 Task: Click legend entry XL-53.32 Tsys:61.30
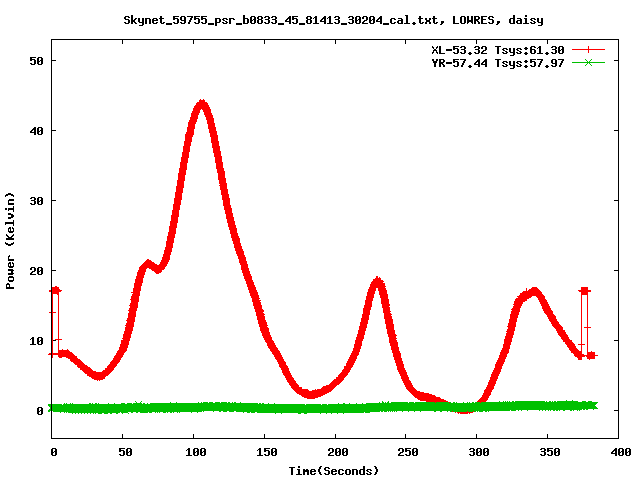[x=498, y=50]
